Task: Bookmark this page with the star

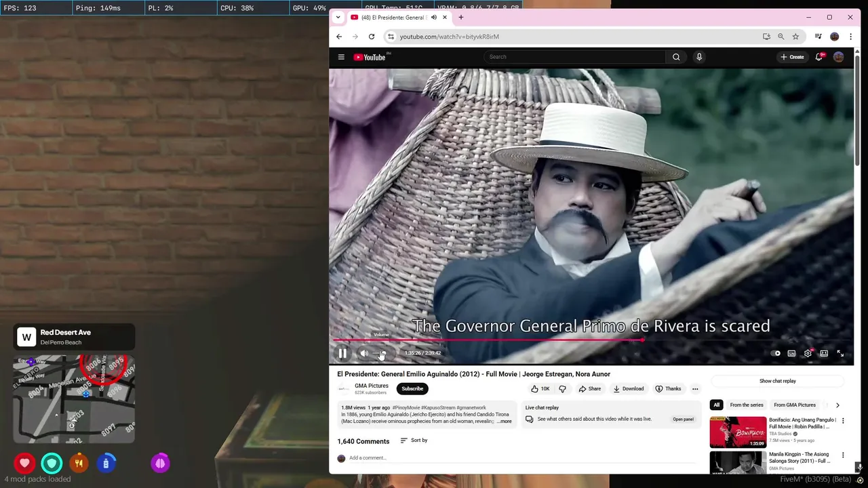Action: point(796,37)
